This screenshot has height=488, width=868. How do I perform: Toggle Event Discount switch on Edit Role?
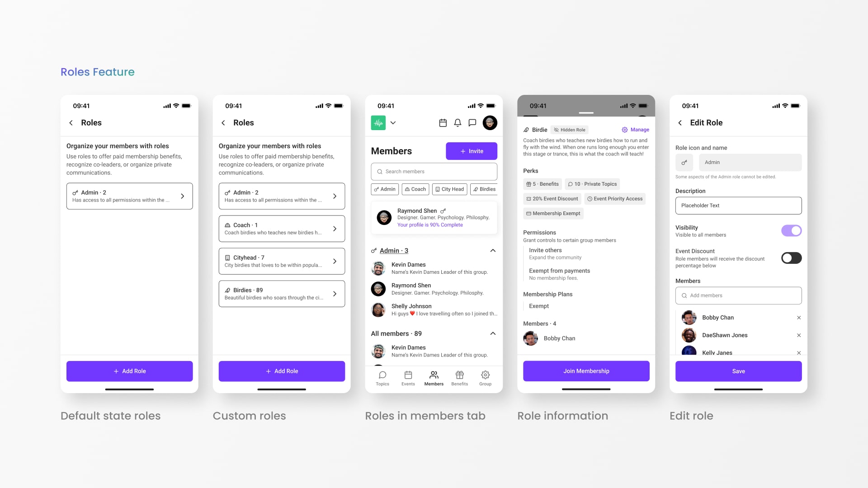(792, 258)
